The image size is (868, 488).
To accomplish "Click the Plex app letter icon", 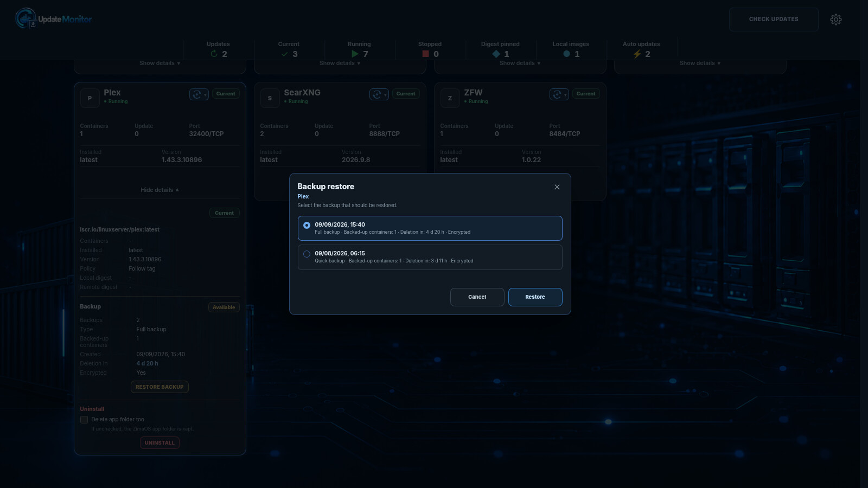I will pos(90,98).
